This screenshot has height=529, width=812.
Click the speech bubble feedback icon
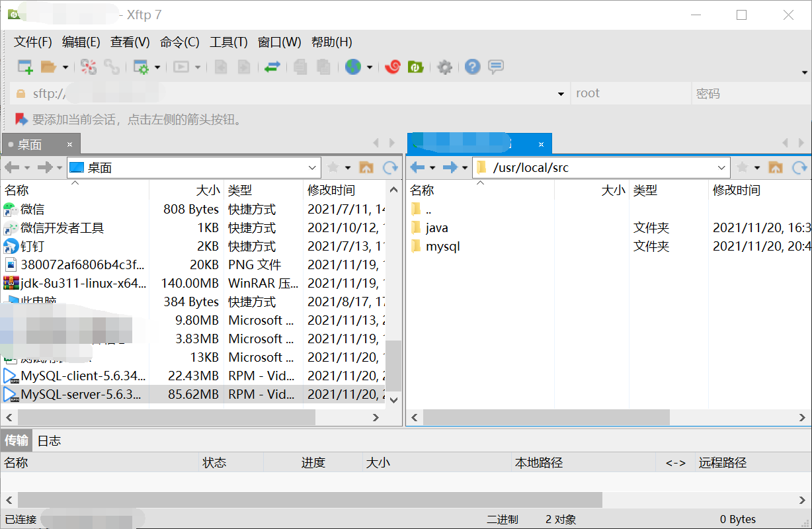(496, 67)
